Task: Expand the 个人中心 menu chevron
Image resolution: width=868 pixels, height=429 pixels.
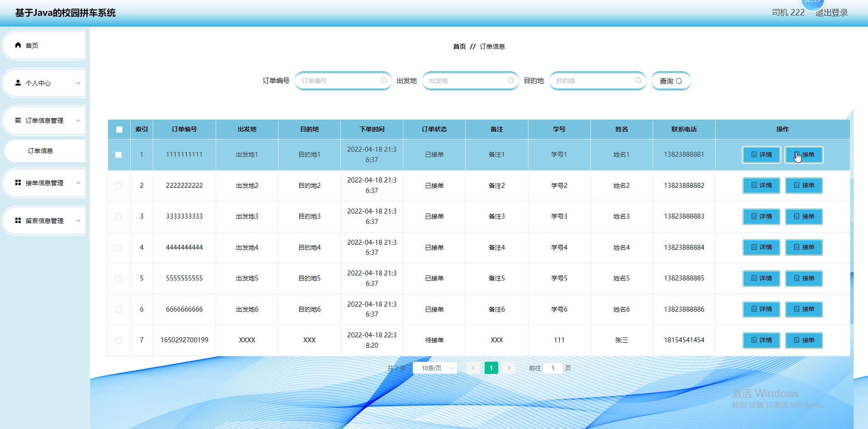Action: pyautogui.click(x=78, y=83)
